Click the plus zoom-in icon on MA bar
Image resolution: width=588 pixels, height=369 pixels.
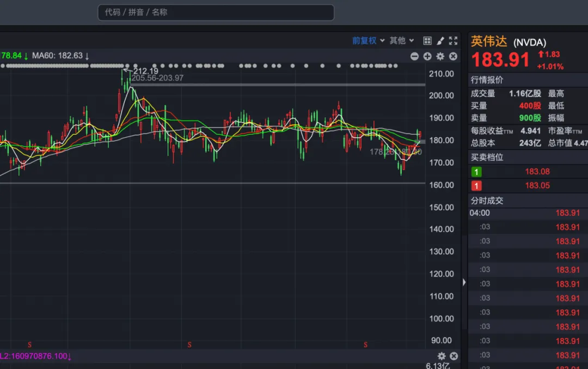pos(427,56)
